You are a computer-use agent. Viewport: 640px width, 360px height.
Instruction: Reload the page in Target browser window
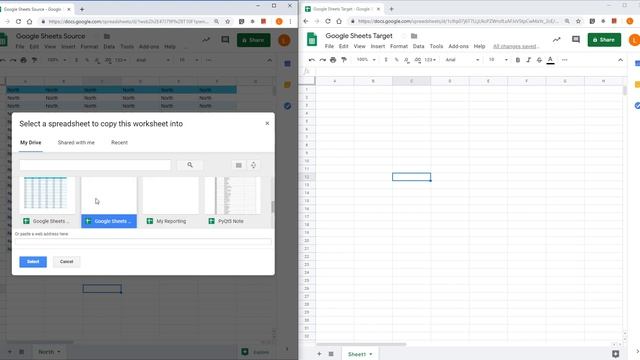328,21
